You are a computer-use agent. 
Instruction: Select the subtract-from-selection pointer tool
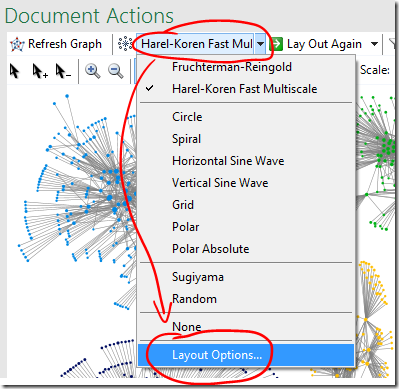tap(63, 71)
